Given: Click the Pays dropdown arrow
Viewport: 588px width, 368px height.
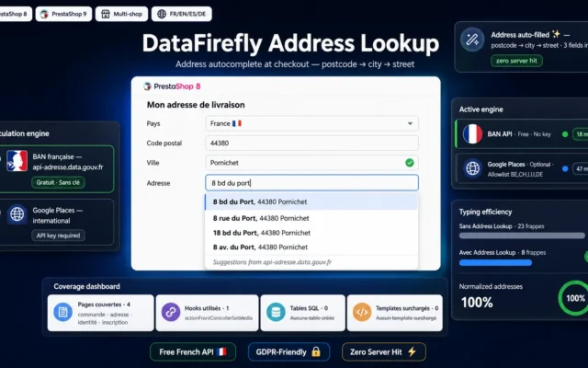Looking at the screenshot, I should 410,123.
